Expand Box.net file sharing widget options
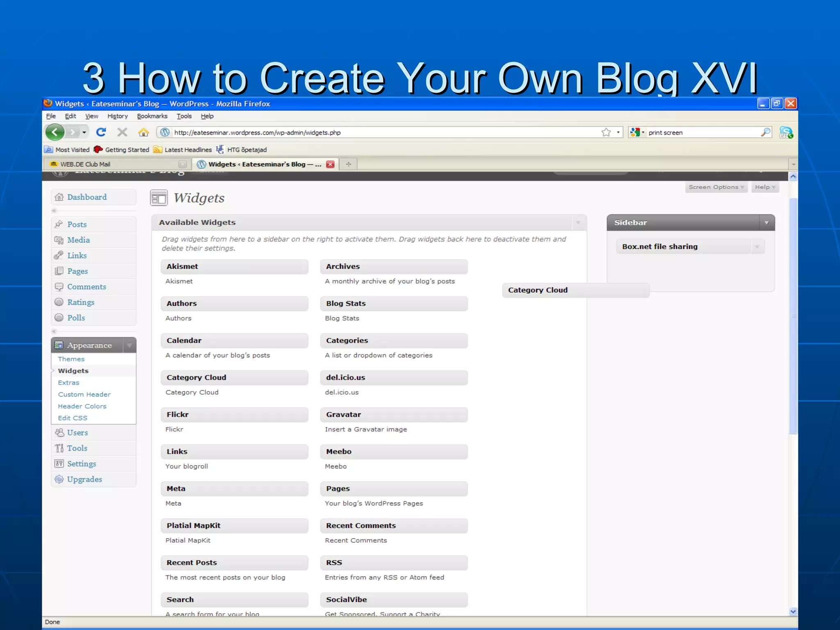This screenshot has height=630, width=840. point(757,247)
